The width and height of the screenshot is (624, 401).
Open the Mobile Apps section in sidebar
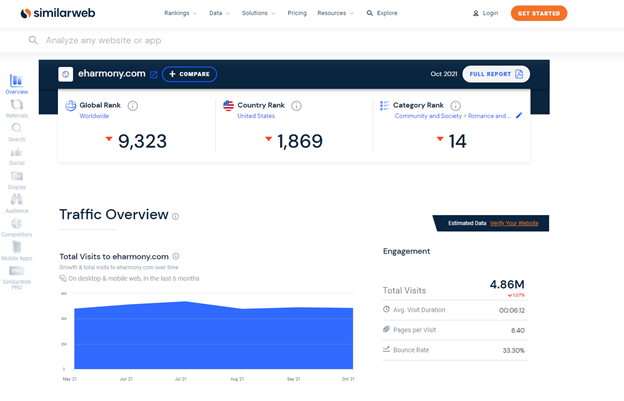click(x=17, y=250)
